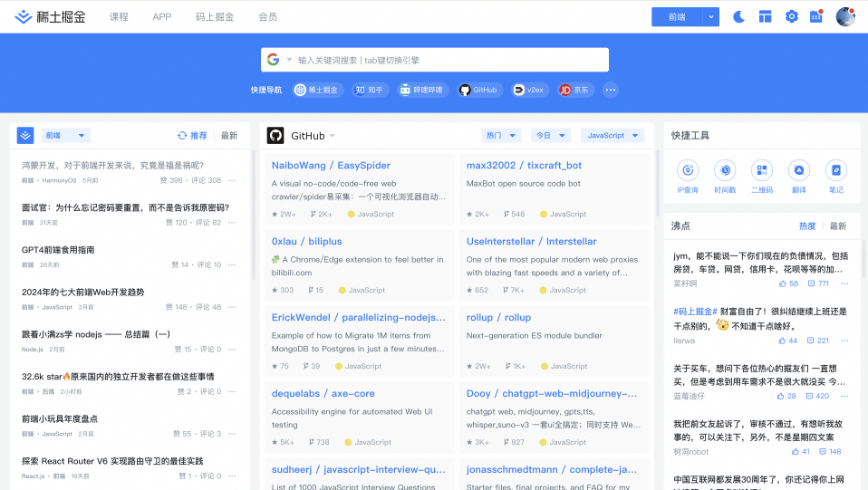Open GitHub quick navigation shortcut
The width and height of the screenshot is (868, 490).
(x=479, y=90)
